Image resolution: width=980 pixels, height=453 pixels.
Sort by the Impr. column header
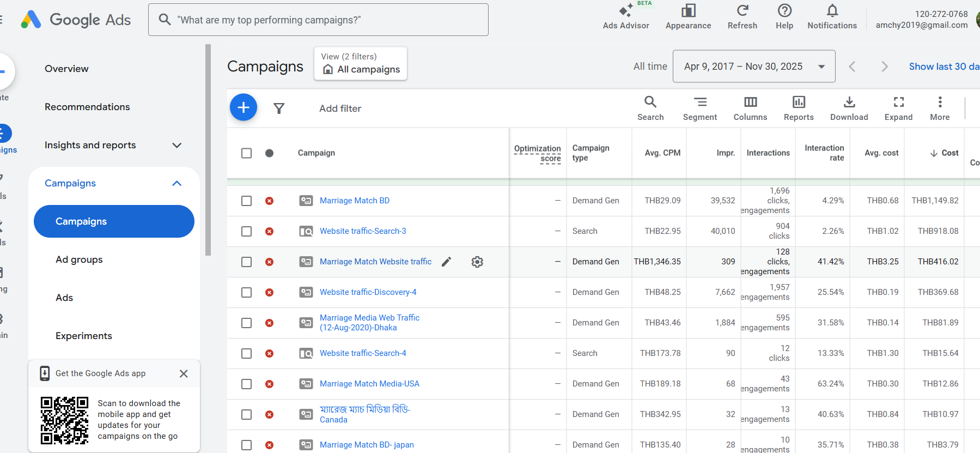click(x=726, y=153)
